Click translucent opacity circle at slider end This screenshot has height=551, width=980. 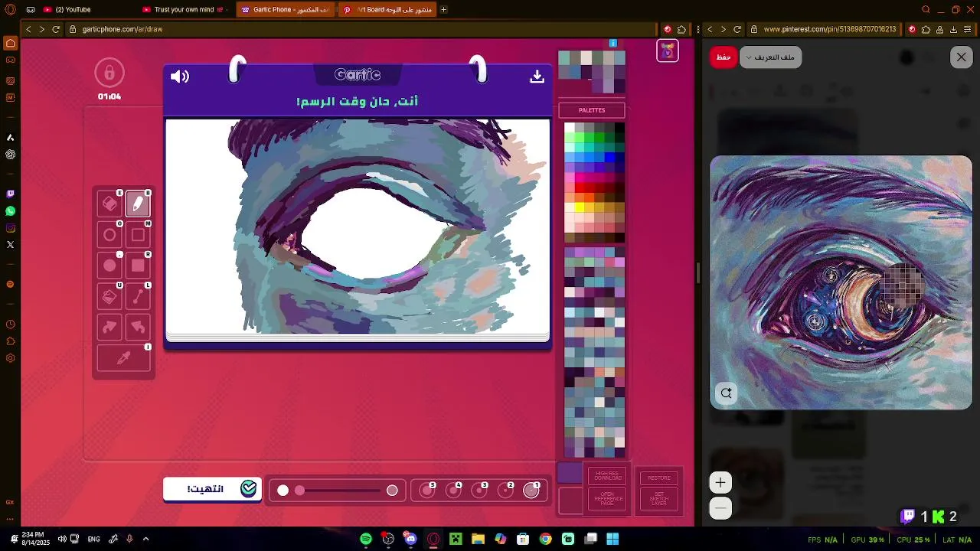(x=392, y=491)
